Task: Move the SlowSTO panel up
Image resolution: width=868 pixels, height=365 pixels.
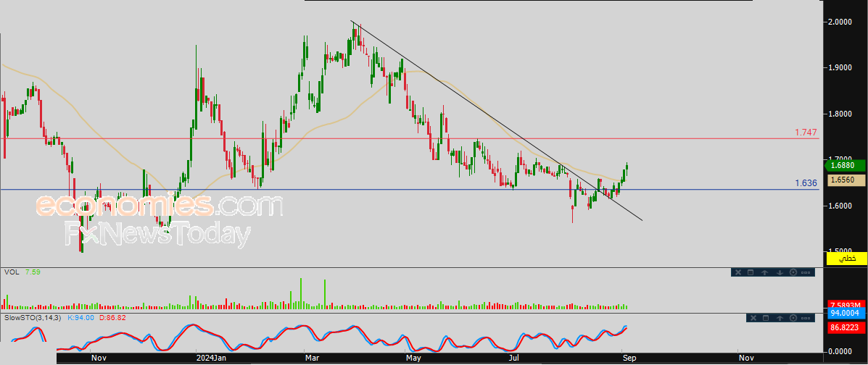Action: point(780,318)
